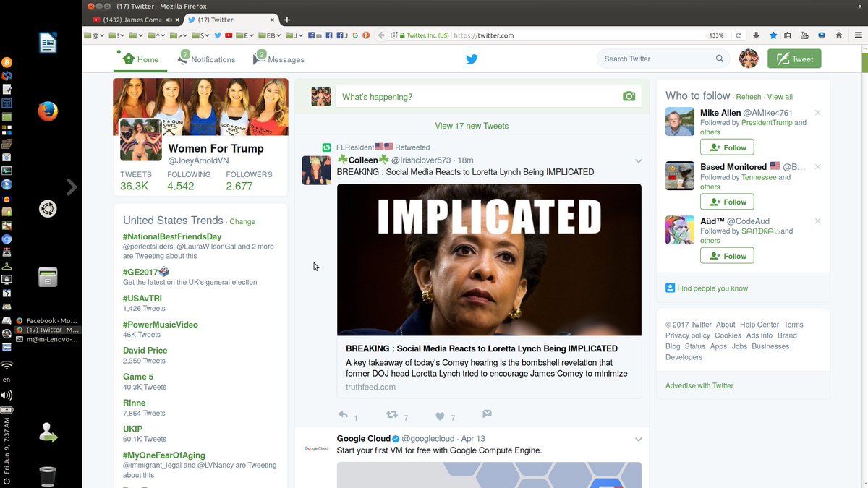Image resolution: width=868 pixels, height=488 pixels.
Task: Open Firefox downloads via the arrow icon
Action: [754, 34]
